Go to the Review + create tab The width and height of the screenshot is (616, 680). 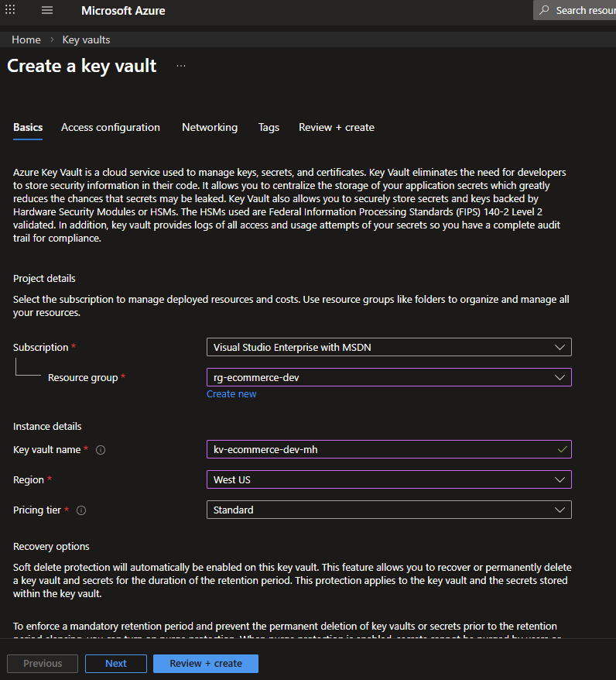coord(337,128)
